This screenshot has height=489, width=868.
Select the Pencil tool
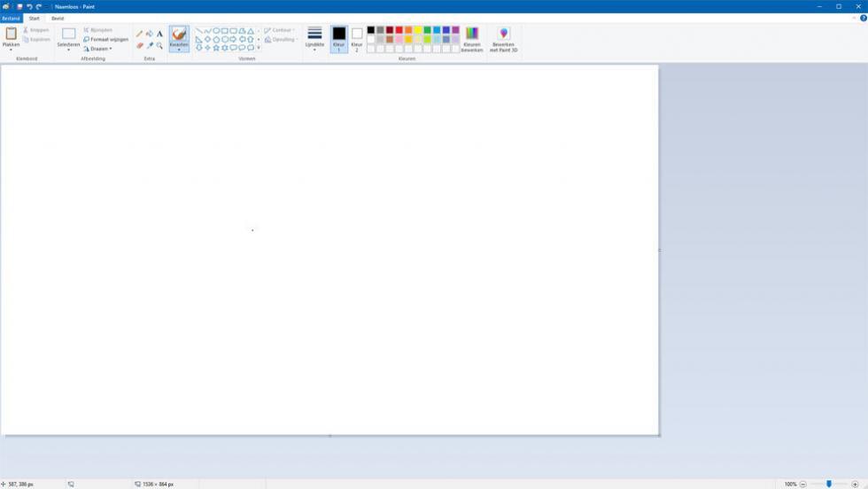click(140, 34)
